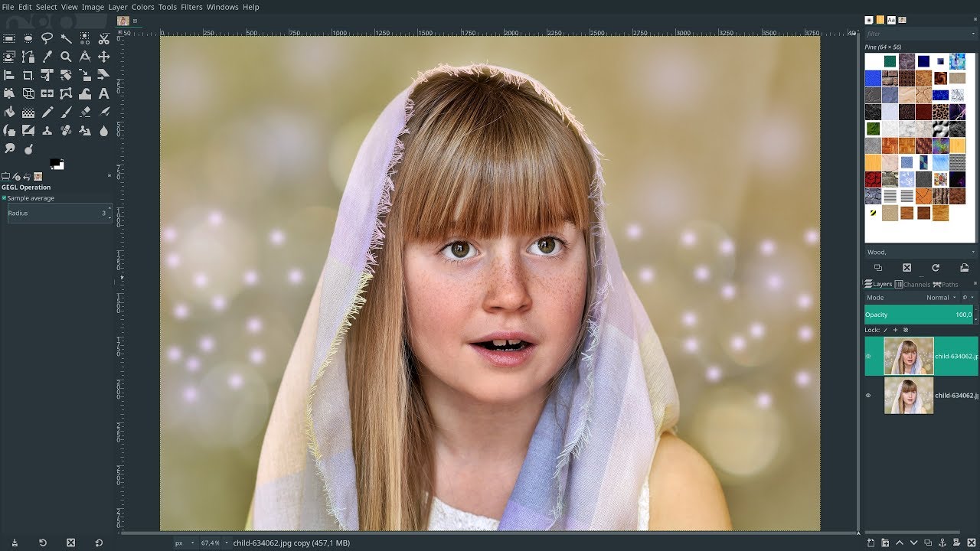Viewport: 980px width, 551px height.
Task: Select the Fuzzy Select magic wand tool
Action: coord(66,38)
